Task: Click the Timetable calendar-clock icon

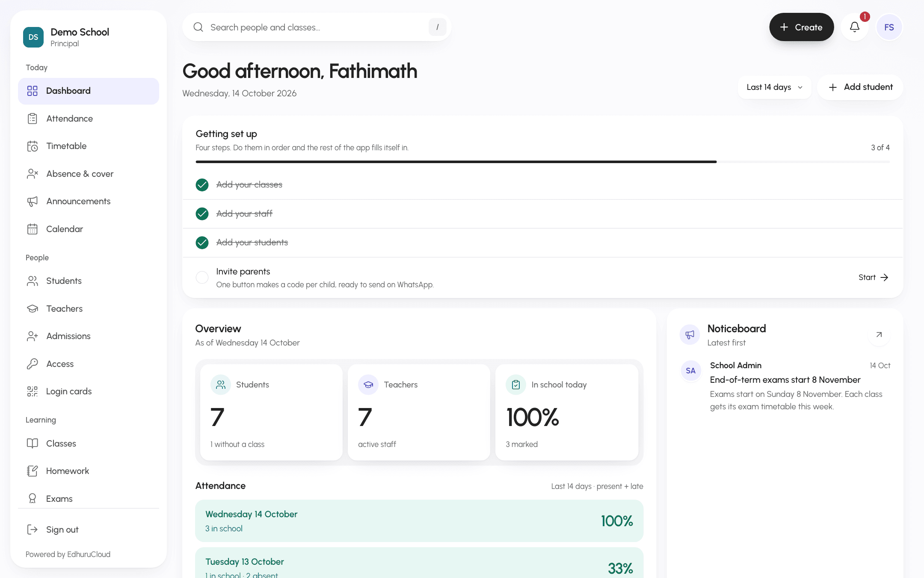Action: [33, 146]
